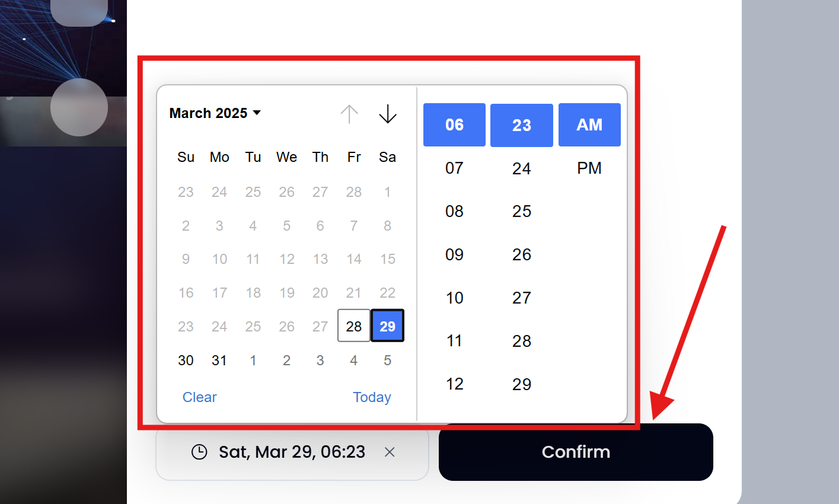The height and width of the screenshot is (504, 839).
Task: Select minute 25 in minutes column
Action: (522, 211)
